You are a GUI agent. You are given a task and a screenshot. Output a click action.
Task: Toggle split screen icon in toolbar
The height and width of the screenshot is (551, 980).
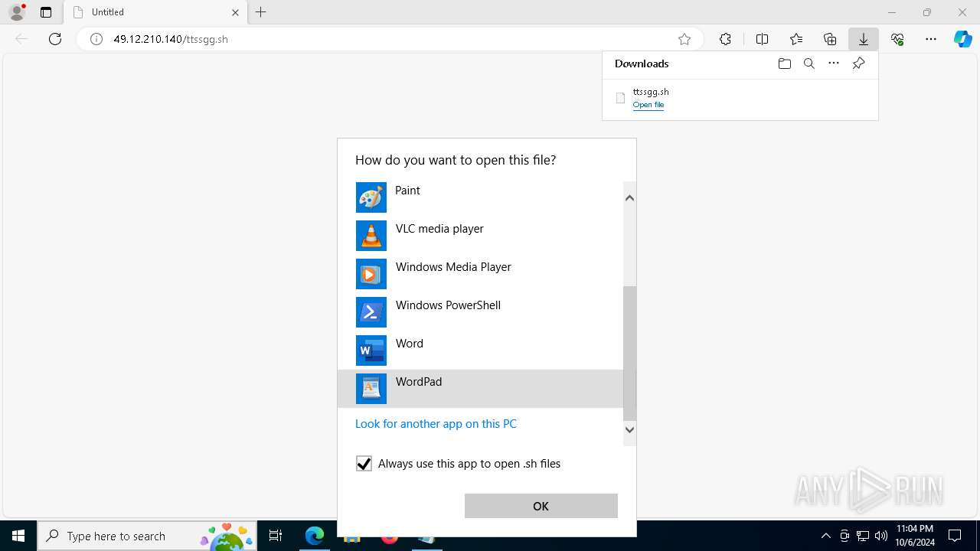coord(762,39)
